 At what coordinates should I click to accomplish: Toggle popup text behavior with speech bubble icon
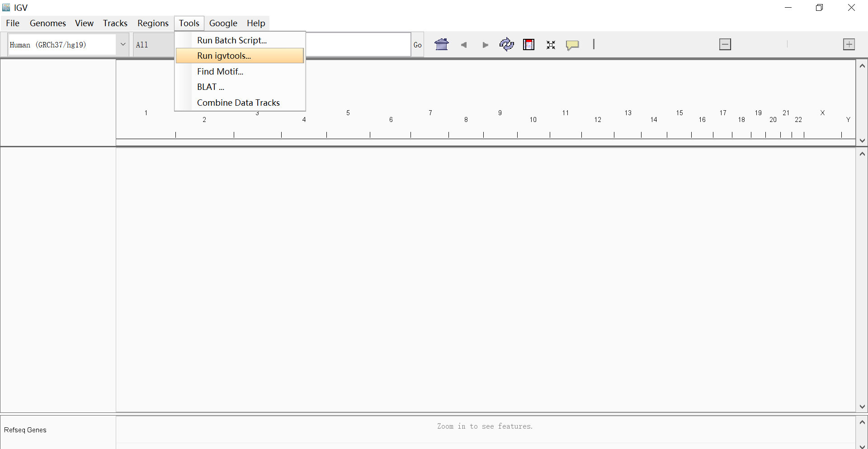(x=572, y=45)
